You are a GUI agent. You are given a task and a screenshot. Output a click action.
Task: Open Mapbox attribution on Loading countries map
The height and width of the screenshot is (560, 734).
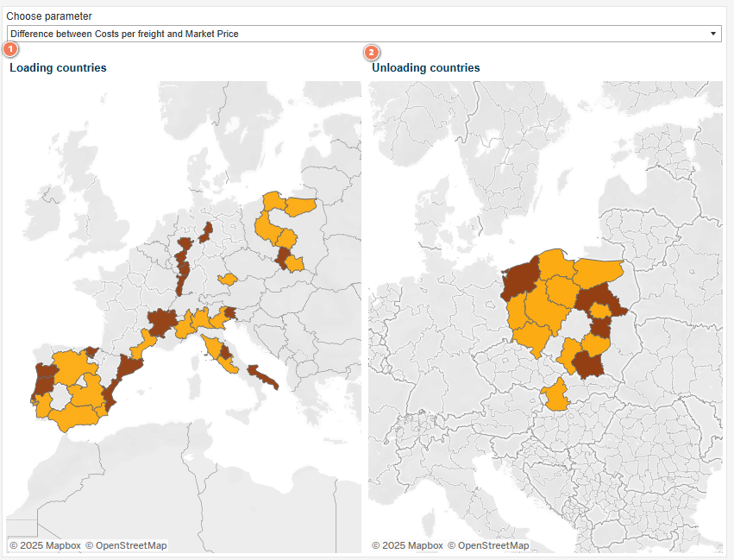click(46, 545)
